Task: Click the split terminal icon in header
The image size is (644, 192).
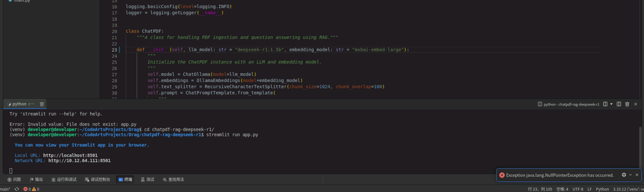Action: click(x=605, y=104)
